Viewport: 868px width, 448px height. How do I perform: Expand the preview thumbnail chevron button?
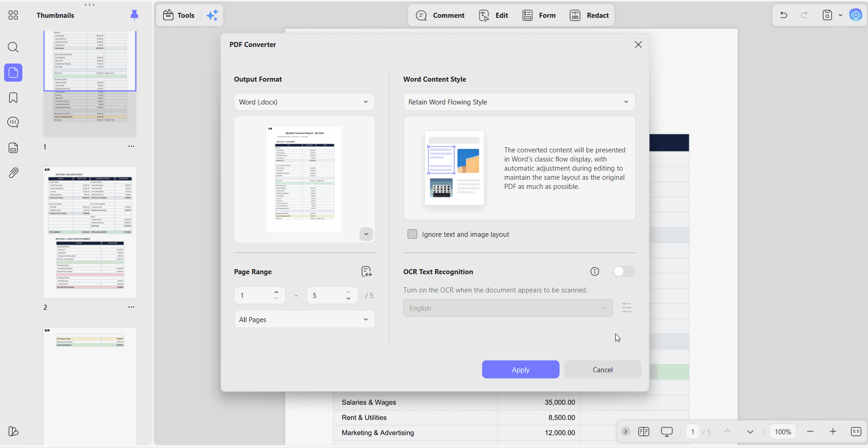[x=366, y=234]
